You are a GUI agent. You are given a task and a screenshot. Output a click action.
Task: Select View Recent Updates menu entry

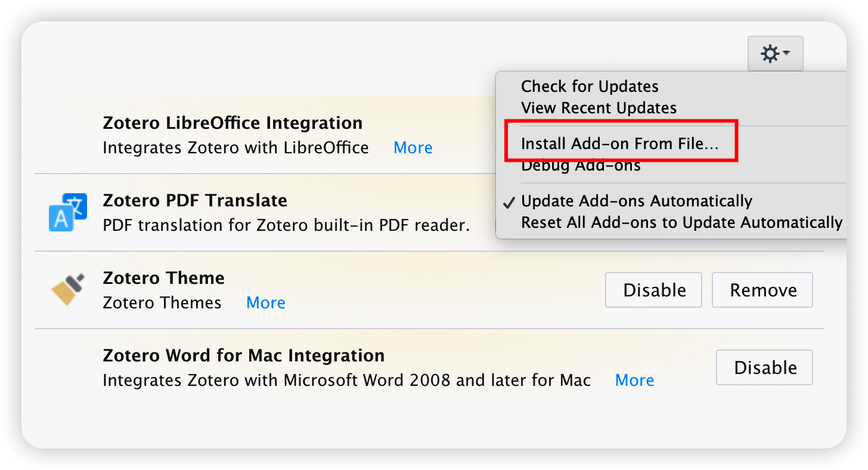click(x=599, y=108)
